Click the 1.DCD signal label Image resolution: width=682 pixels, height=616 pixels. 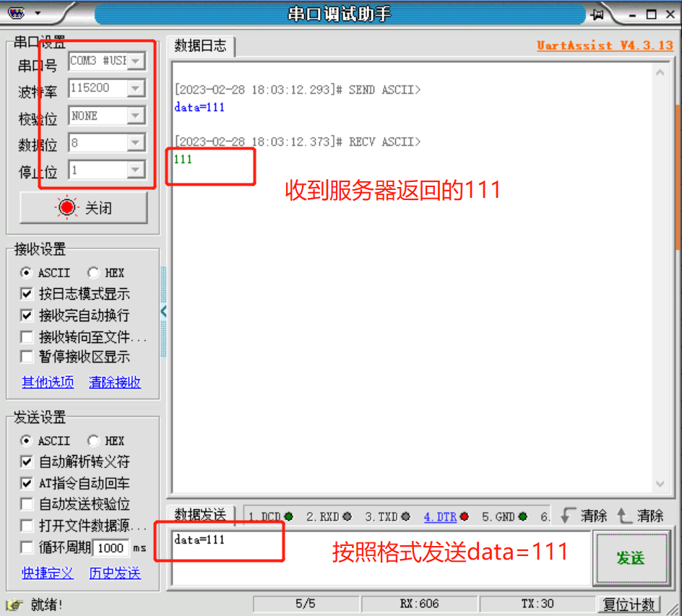(x=265, y=516)
